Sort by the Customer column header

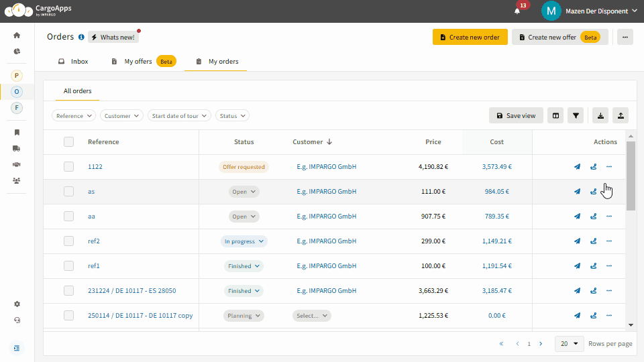312,141
